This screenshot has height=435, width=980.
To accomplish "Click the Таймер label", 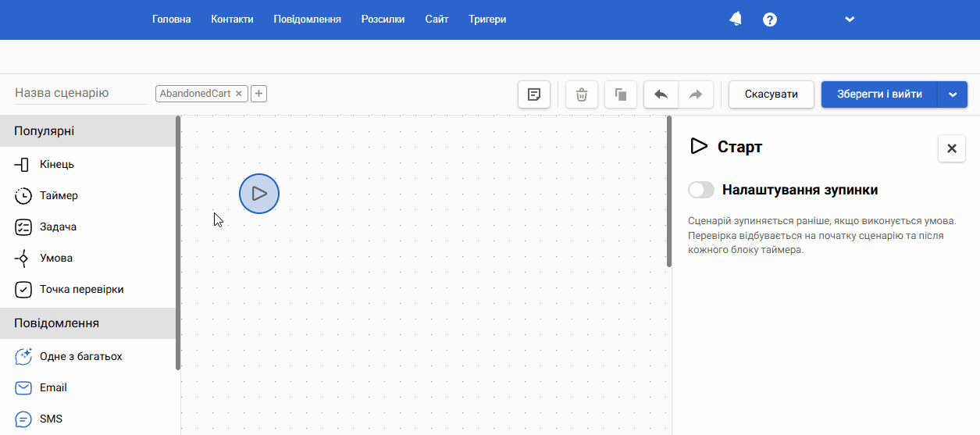I will coord(59,196).
